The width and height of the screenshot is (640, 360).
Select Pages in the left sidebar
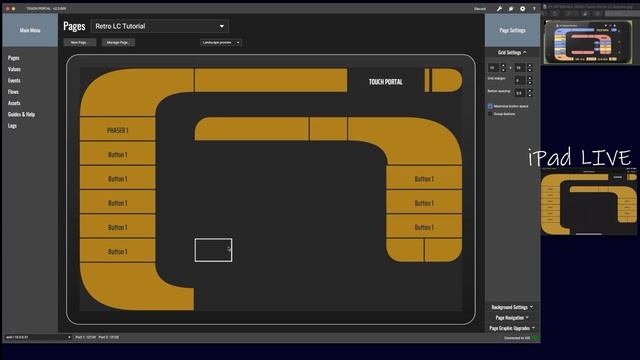pos(13,58)
